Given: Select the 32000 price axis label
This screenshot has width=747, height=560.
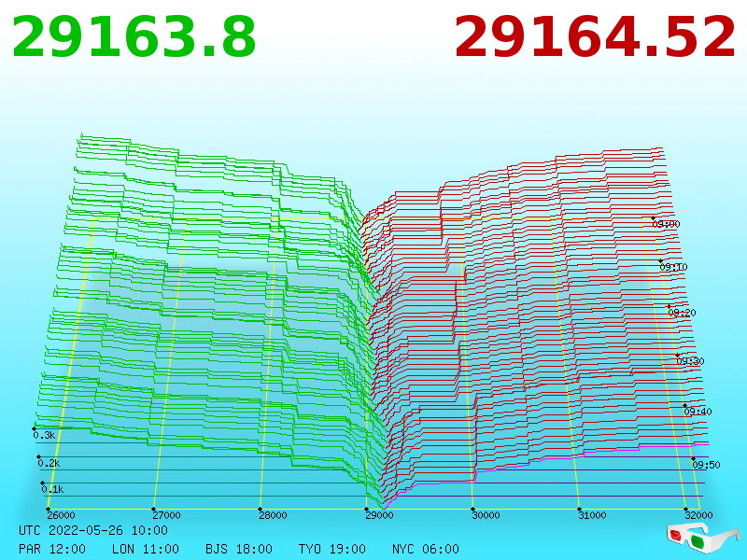Looking at the screenshot, I should (698, 515).
